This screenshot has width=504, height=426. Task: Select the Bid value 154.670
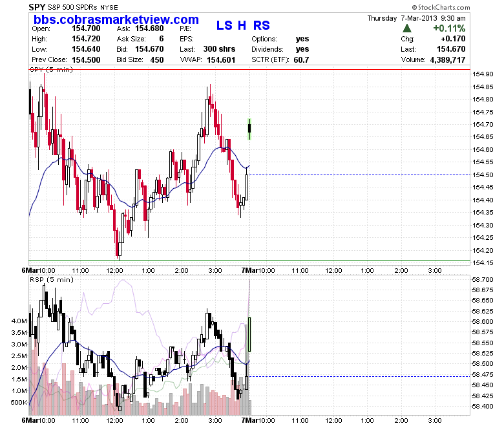point(149,49)
